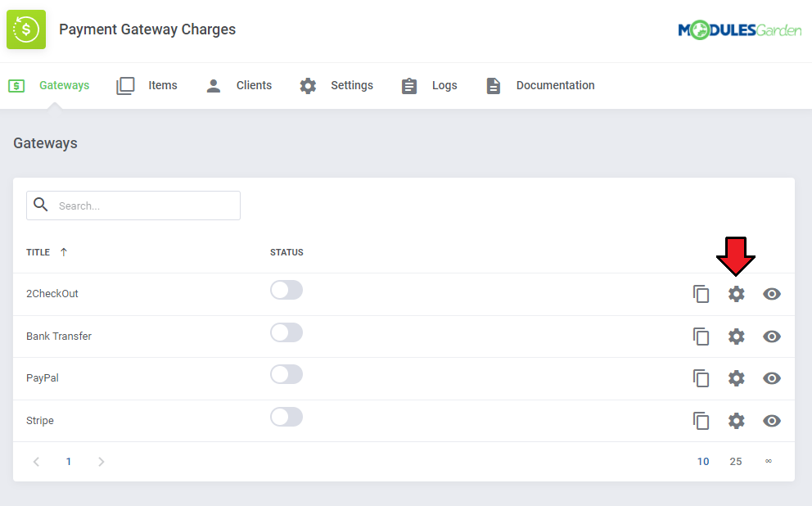
Task: Copy configuration of PayPal gateway
Action: [x=701, y=378]
